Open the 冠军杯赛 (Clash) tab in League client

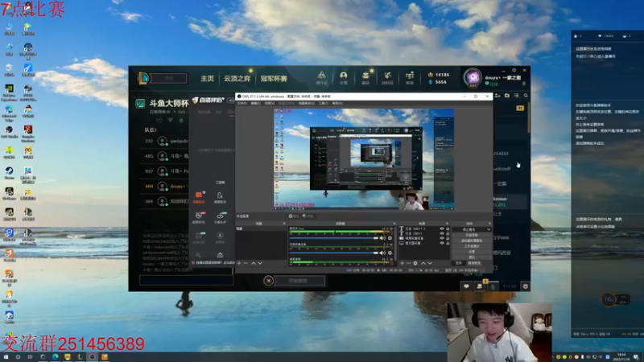click(x=274, y=78)
